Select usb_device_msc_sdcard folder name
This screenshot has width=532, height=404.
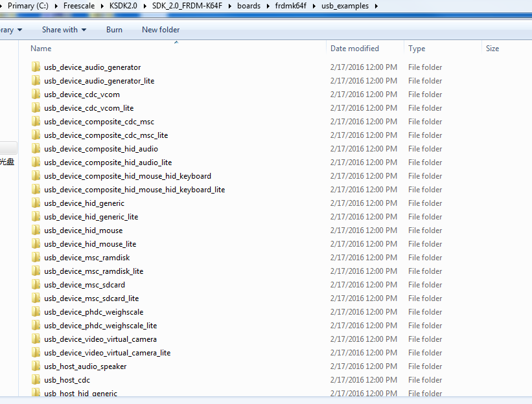coord(84,285)
